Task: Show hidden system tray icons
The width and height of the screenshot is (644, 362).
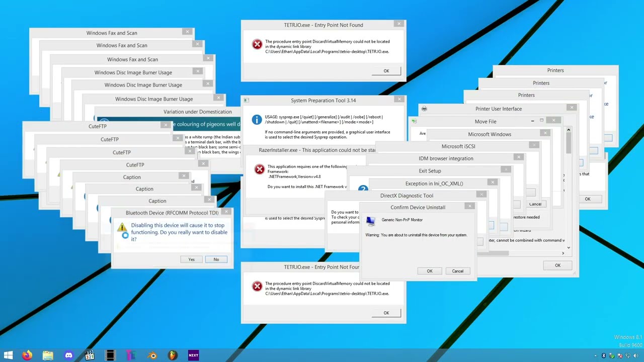Action: (595, 356)
